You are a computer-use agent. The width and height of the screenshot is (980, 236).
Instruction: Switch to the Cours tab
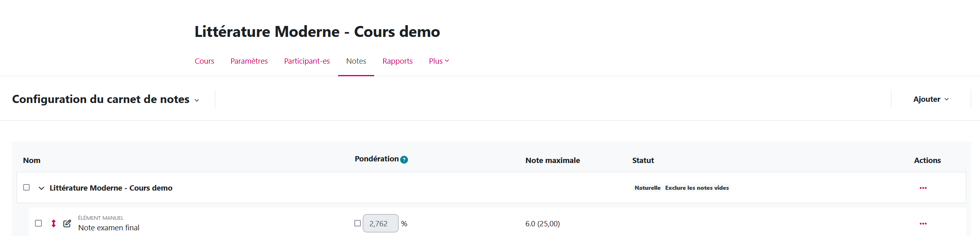coord(204,61)
